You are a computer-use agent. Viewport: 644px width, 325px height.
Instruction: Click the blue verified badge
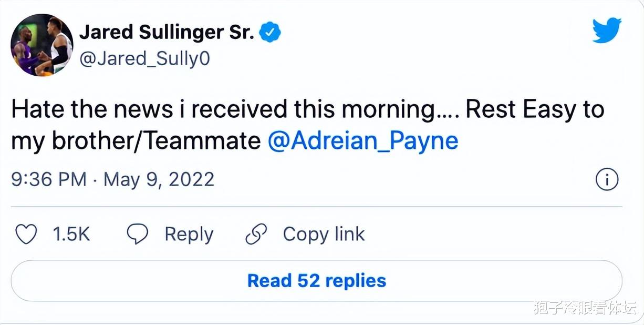pos(271,33)
